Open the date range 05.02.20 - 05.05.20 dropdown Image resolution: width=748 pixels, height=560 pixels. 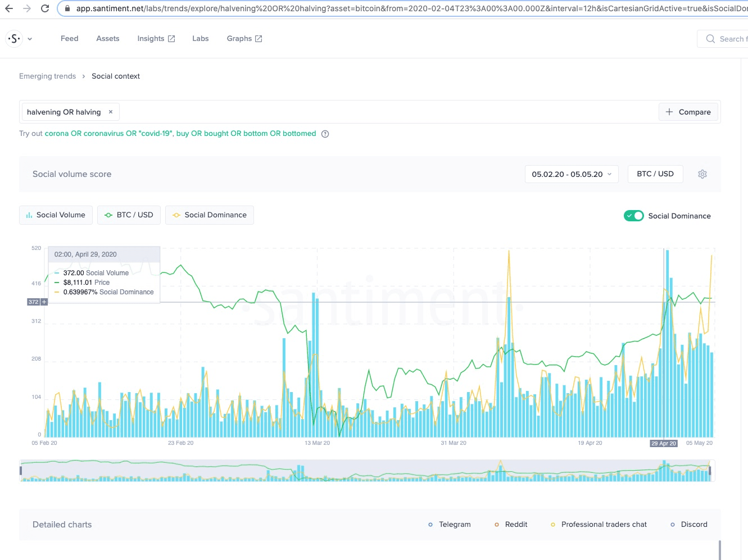tap(572, 174)
